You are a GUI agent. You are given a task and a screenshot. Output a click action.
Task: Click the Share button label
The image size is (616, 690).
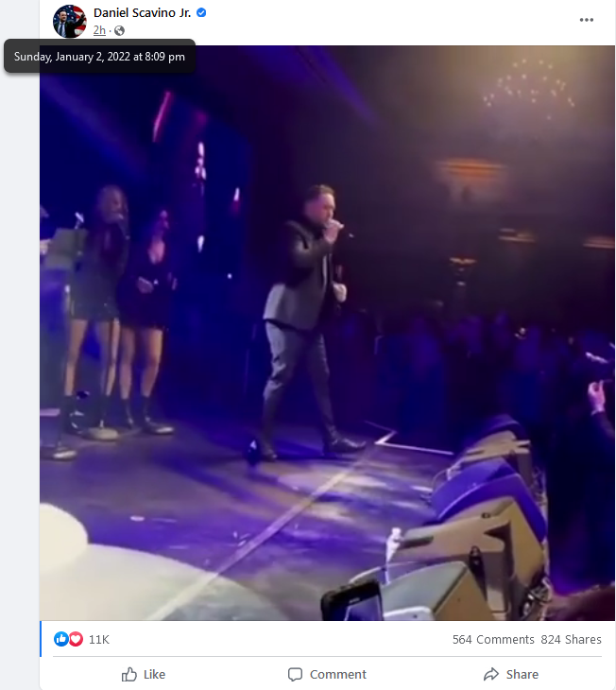[x=522, y=674]
